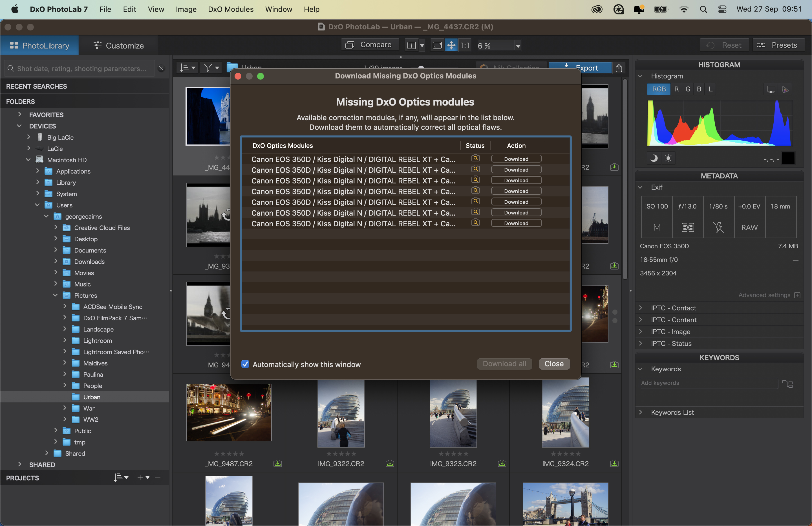812x526 pixels.
Task: Select the R histogram channel
Action: 677,89
